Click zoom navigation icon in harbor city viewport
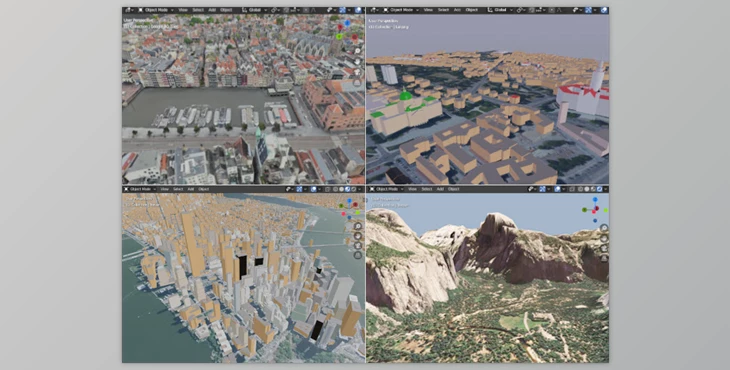This screenshot has width=730, height=370. 358,51
